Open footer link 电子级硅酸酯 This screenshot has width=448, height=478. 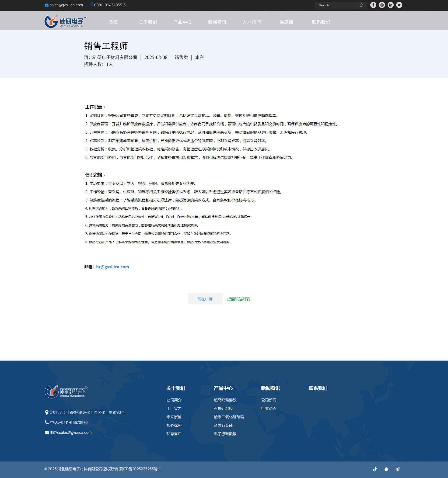[x=225, y=434]
